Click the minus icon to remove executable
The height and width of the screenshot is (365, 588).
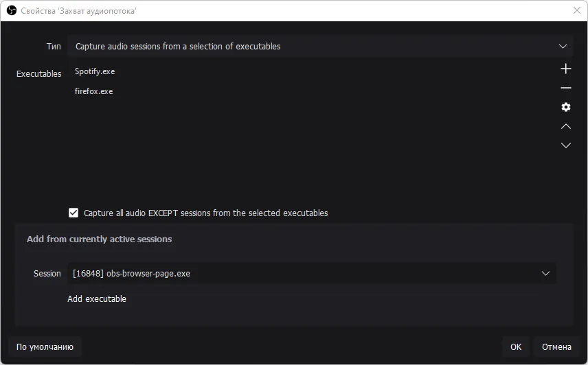click(565, 88)
